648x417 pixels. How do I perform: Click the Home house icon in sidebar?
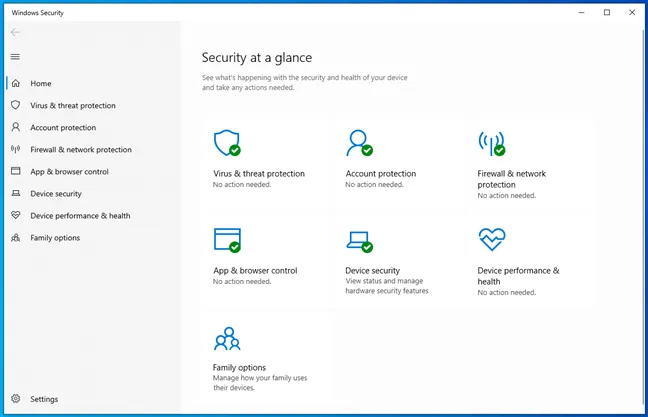point(16,83)
